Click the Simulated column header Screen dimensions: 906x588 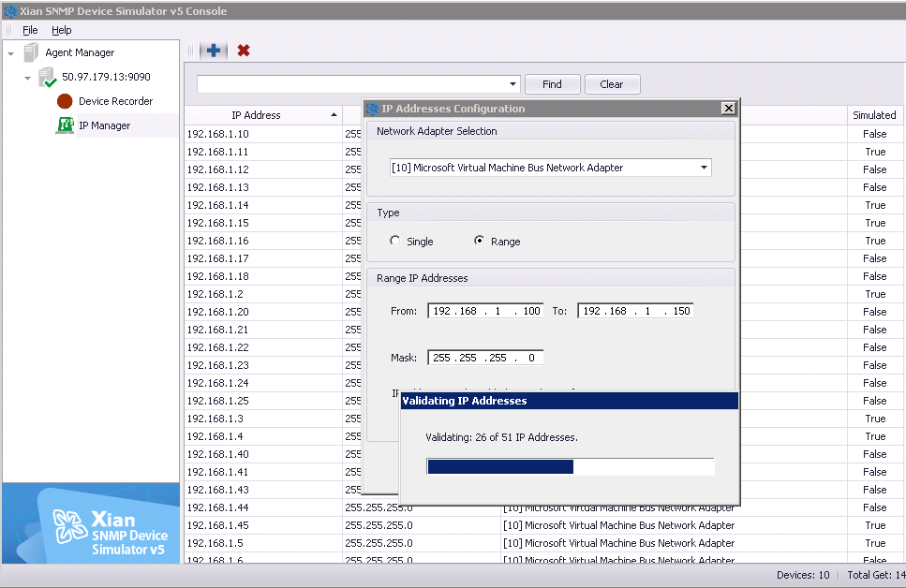pos(874,115)
